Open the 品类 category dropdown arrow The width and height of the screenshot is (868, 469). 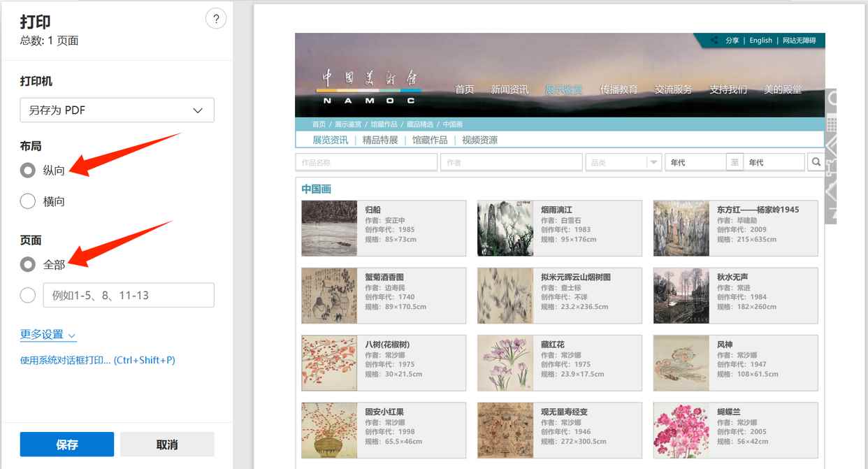pos(653,162)
